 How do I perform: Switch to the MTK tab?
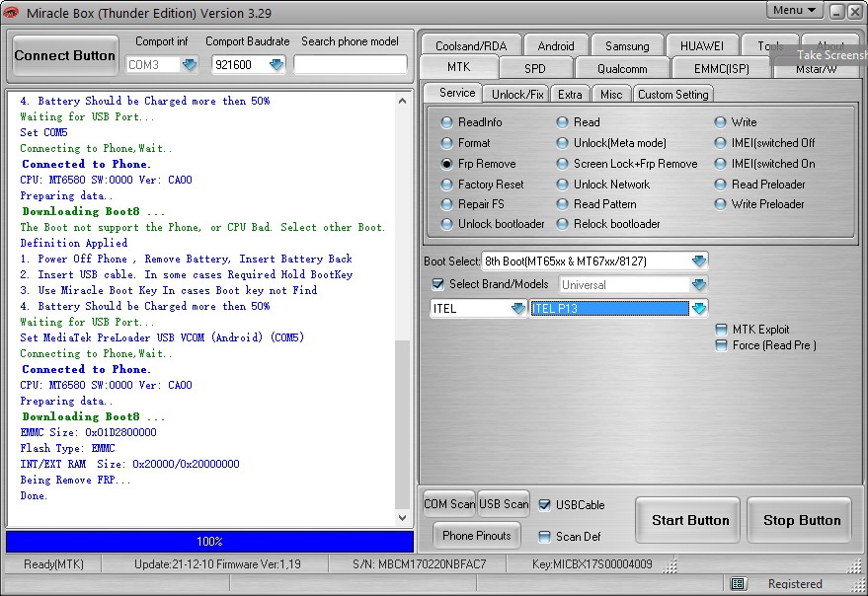[459, 67]
